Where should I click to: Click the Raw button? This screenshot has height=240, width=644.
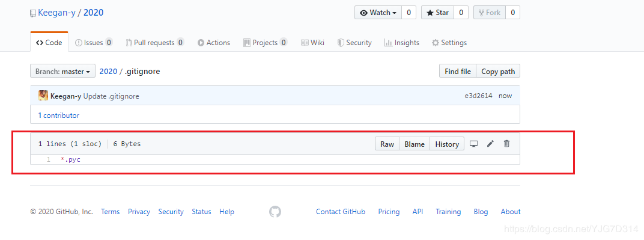tap(387, 144)
